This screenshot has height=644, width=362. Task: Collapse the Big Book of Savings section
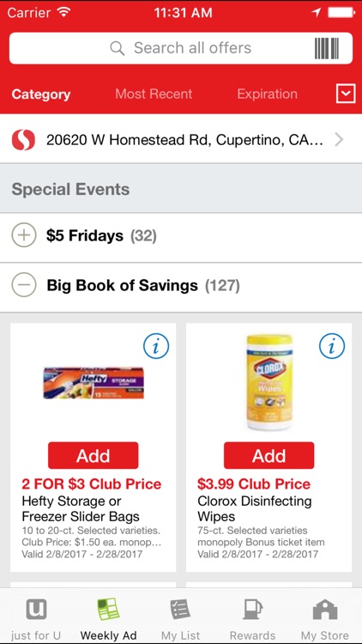24,285
